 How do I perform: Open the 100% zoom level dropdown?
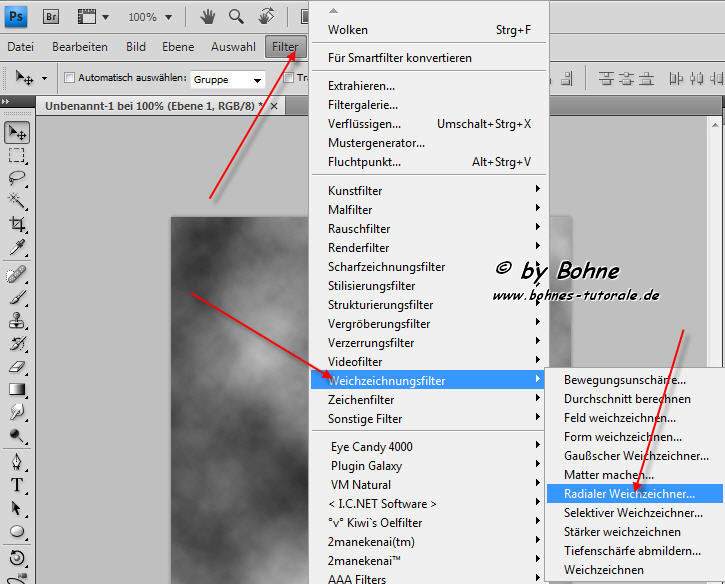coord(149,17)
